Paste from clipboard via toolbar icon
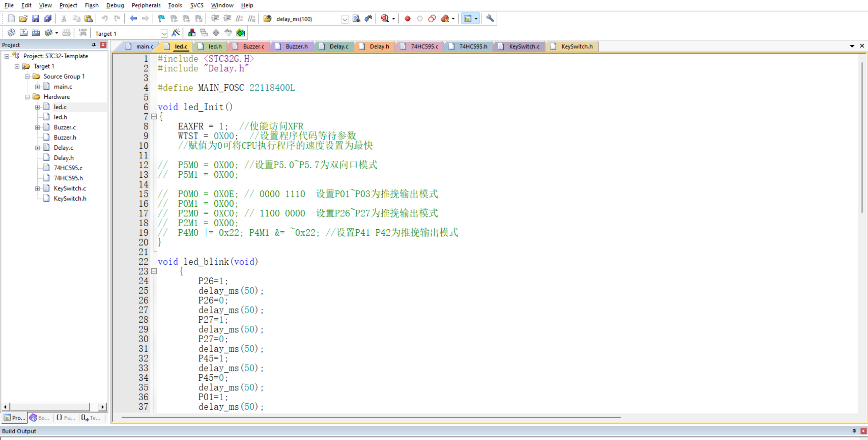 point(89,19)
